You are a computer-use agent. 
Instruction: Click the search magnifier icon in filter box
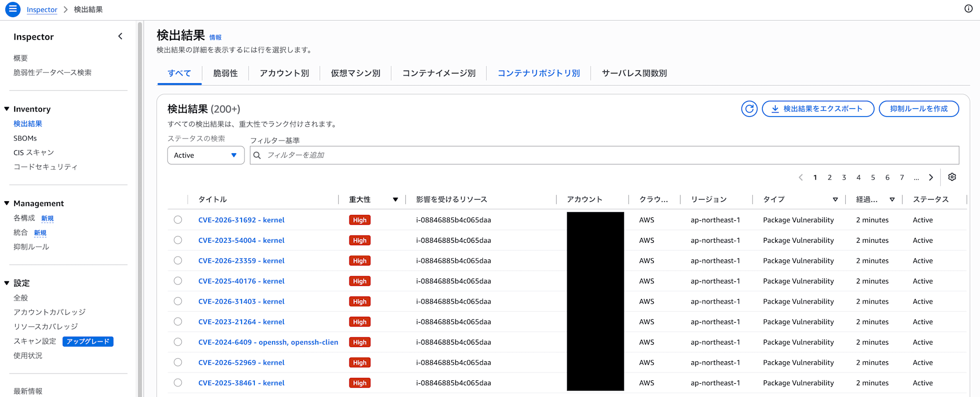point(257,155)
